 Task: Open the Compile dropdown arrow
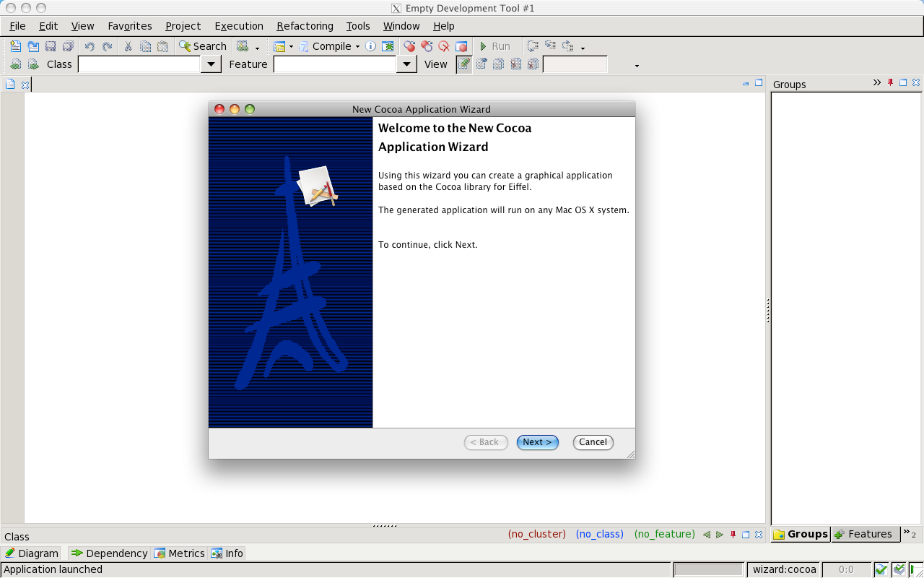coord(357,47)
